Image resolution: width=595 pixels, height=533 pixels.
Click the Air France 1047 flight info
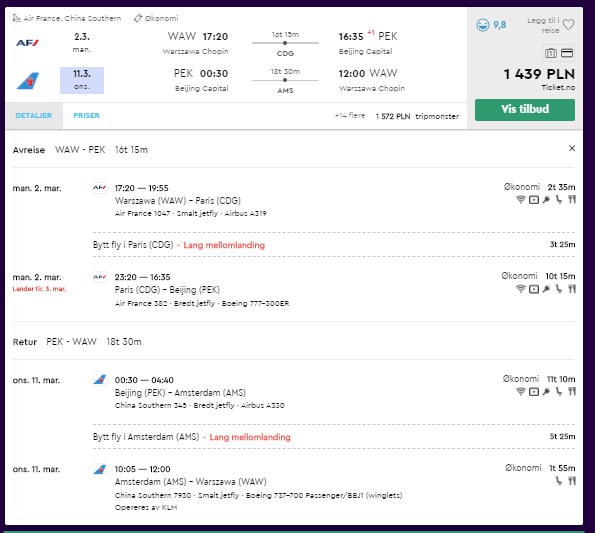[190, 213]
